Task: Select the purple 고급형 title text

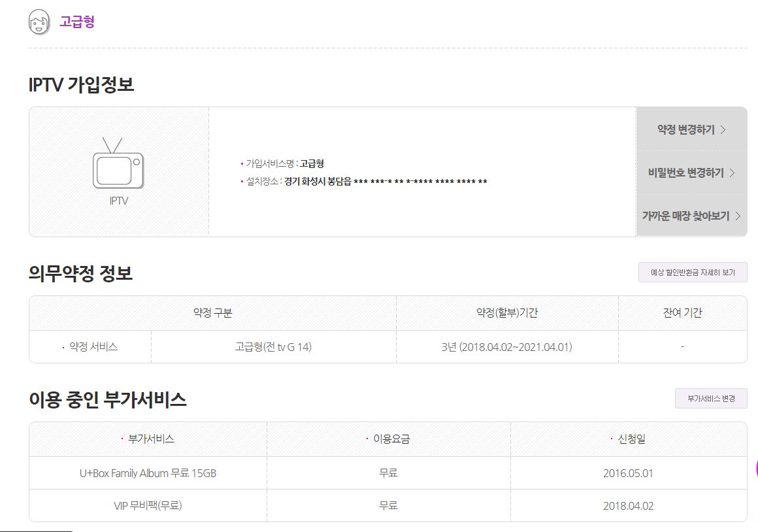Action: coord(77,22)
